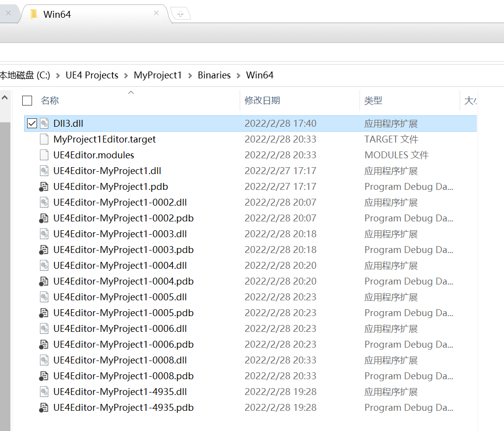504x431 pixels.
Task: Click the UE4Editor-MyProject1.dll file icon
Action: point(44,171)
